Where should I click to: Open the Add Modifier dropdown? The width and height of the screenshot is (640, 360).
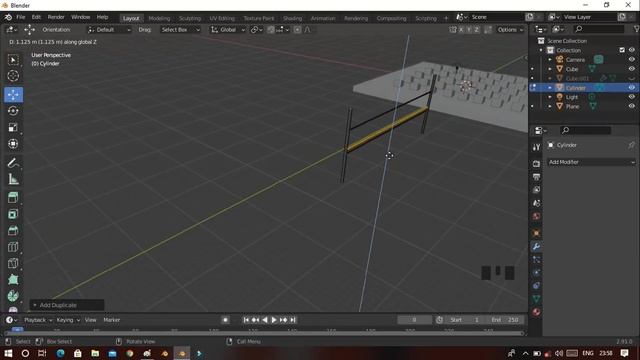click(x=591, y=162)
